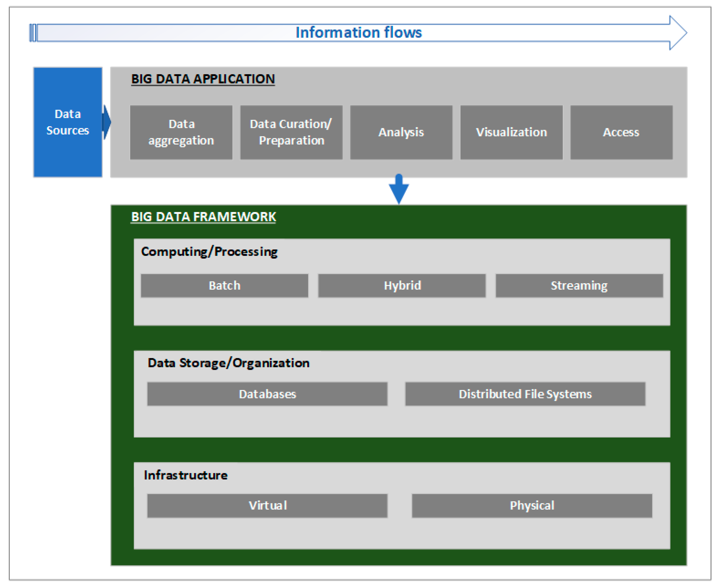
Task: Click the blue Data Sources box
Action: 68,122
